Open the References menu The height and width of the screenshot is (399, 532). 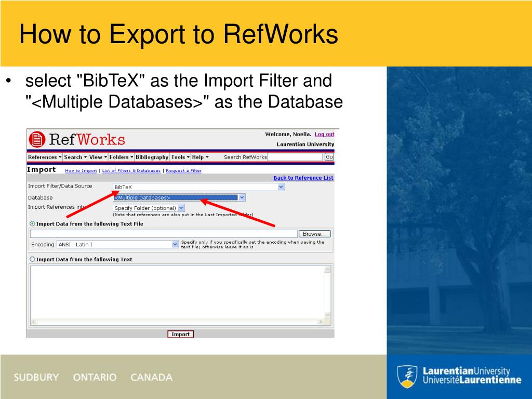(x=45, y=157)
